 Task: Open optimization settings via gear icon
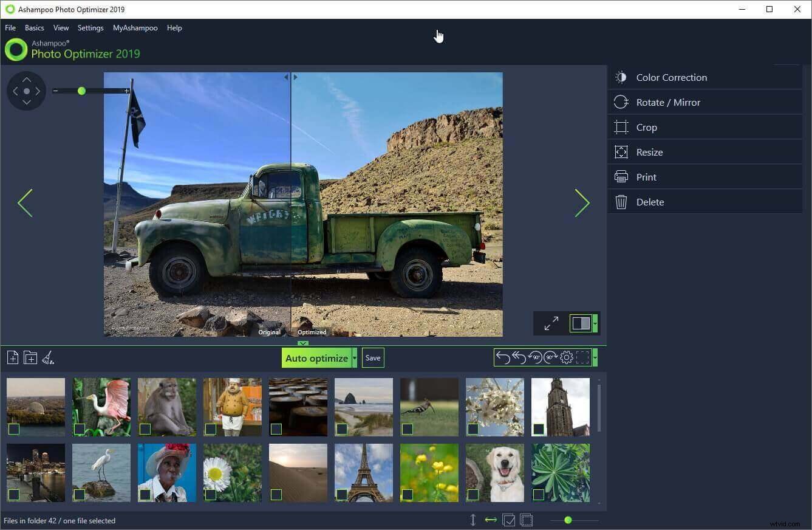[567, 357]
